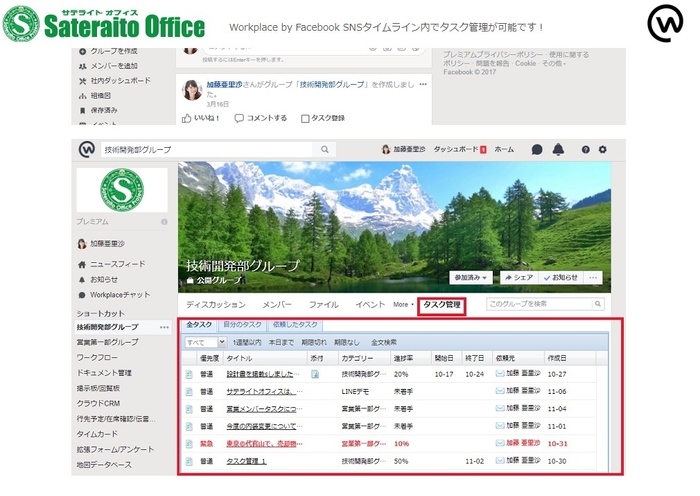700x496 pixels.
Task: Click the document icon of the タスク管理 1 row
Action: click(189, 461)
